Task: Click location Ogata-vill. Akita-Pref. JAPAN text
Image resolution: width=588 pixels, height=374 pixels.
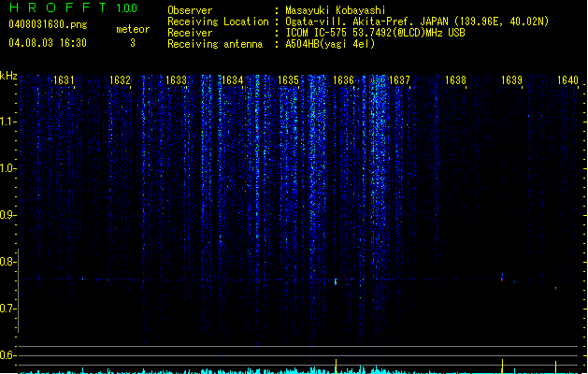Action: pos(366,22)
